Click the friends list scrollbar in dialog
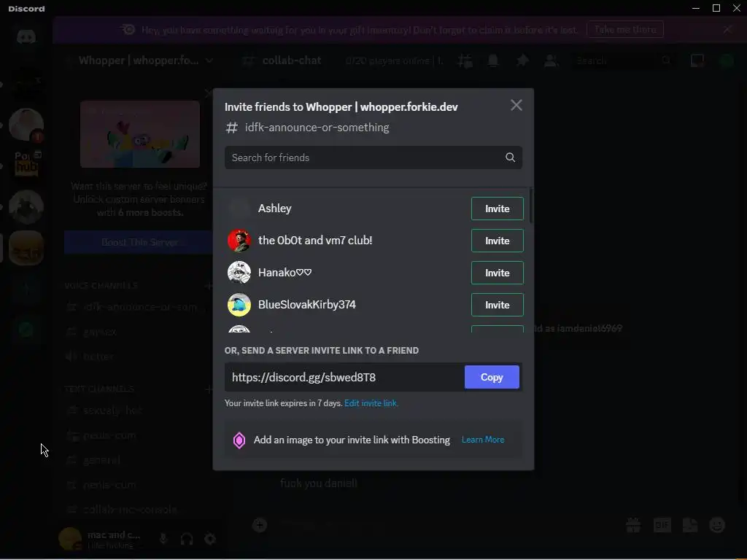The height and width of the screenshot is (560, 747). click(x=531, y=206)
